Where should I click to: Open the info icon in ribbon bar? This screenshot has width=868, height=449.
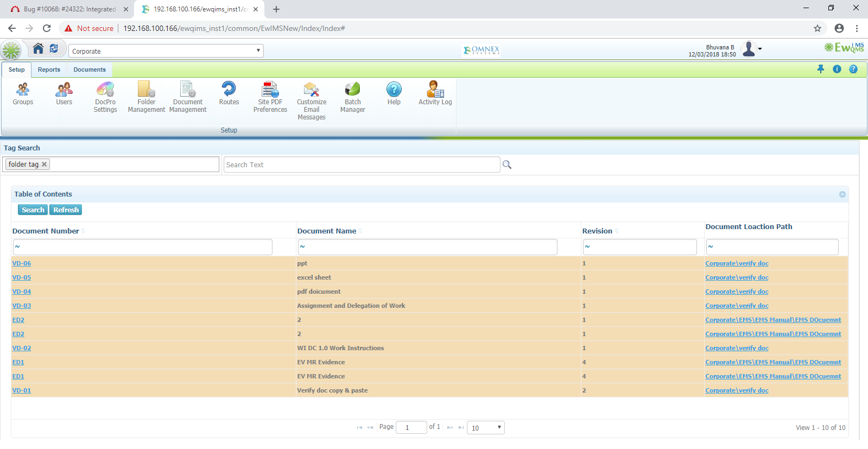point(837,69)
